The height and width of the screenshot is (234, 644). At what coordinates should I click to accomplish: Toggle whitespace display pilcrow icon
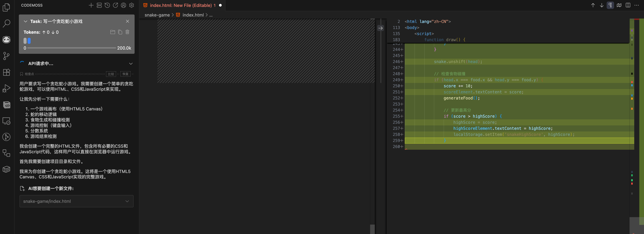pos(610,5)
